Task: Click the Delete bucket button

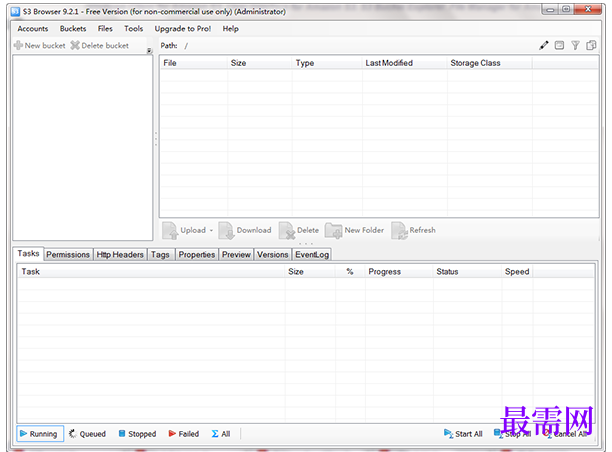Action: 100,46
